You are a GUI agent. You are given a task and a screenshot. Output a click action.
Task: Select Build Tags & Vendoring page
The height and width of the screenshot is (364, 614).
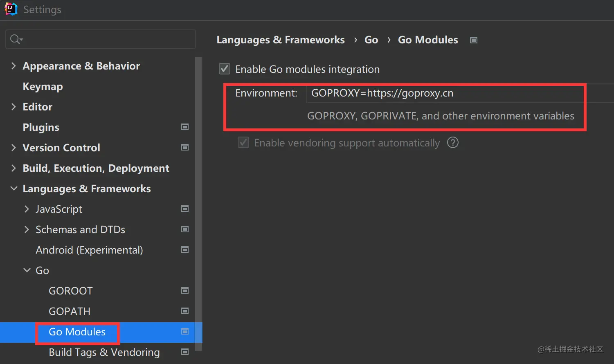click(104, 352)
